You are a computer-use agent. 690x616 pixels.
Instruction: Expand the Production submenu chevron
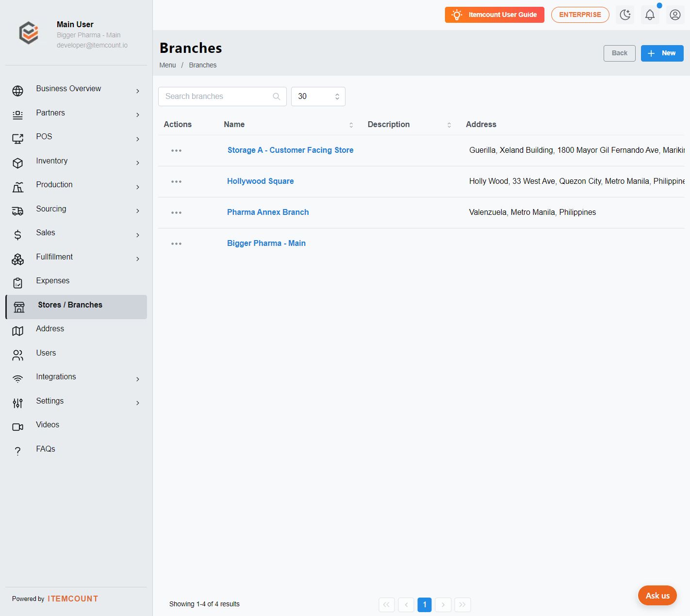coord(138,187)
